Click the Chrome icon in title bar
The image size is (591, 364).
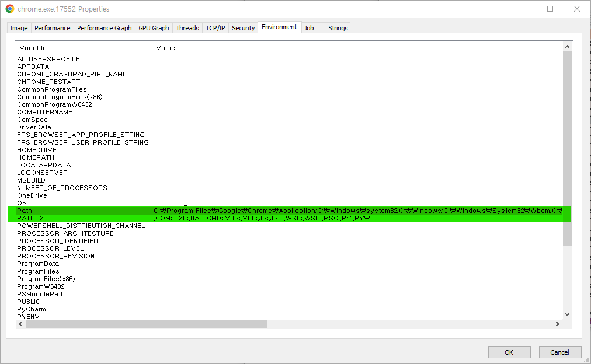[x=10, y=9]
